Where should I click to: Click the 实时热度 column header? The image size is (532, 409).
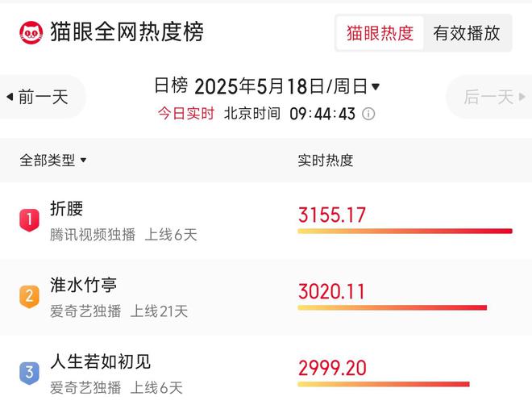(326, 161)
